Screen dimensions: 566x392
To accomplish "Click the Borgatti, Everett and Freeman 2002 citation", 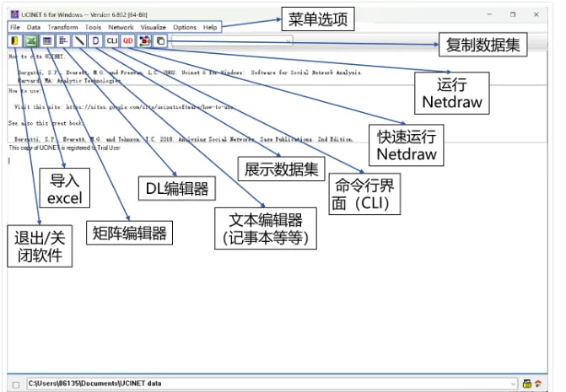I will [x=190, y=72].
